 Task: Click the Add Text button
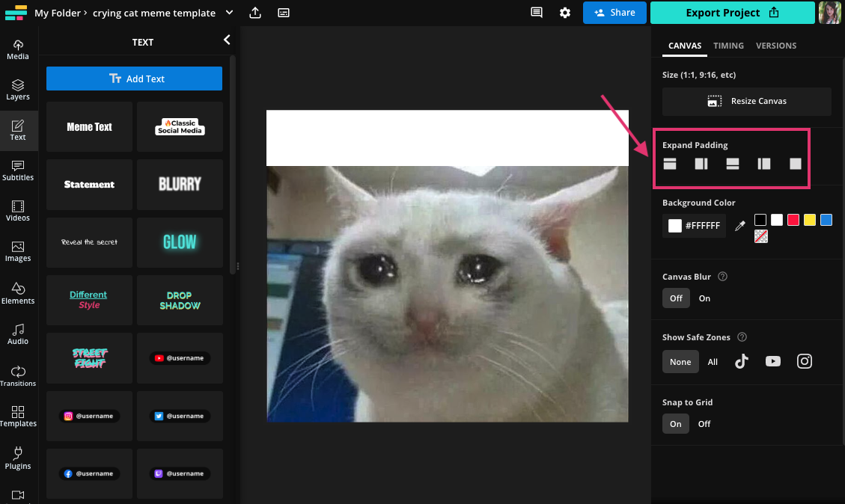point(134,79)
